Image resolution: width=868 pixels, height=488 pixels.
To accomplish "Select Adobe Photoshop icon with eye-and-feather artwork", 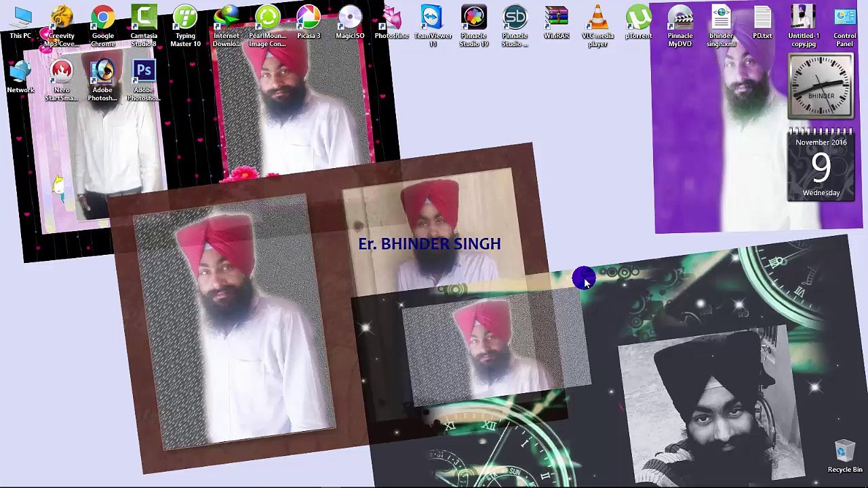I will [x=102, y=81].
